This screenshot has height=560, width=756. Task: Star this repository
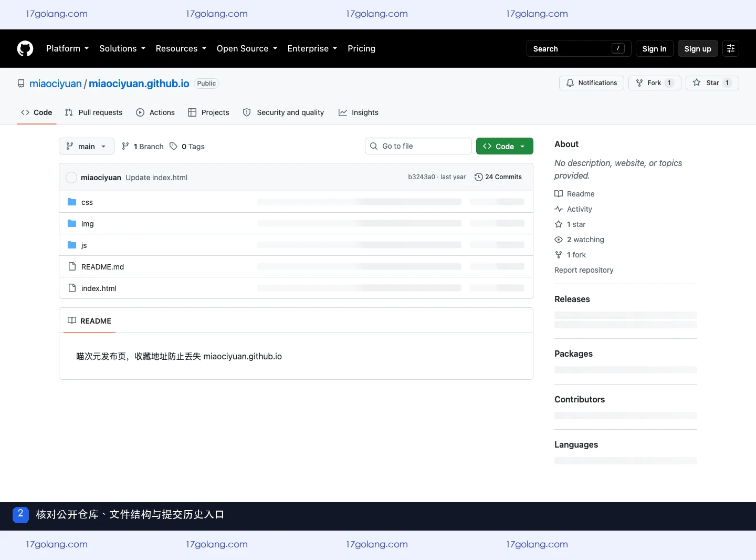click(712, 83)
